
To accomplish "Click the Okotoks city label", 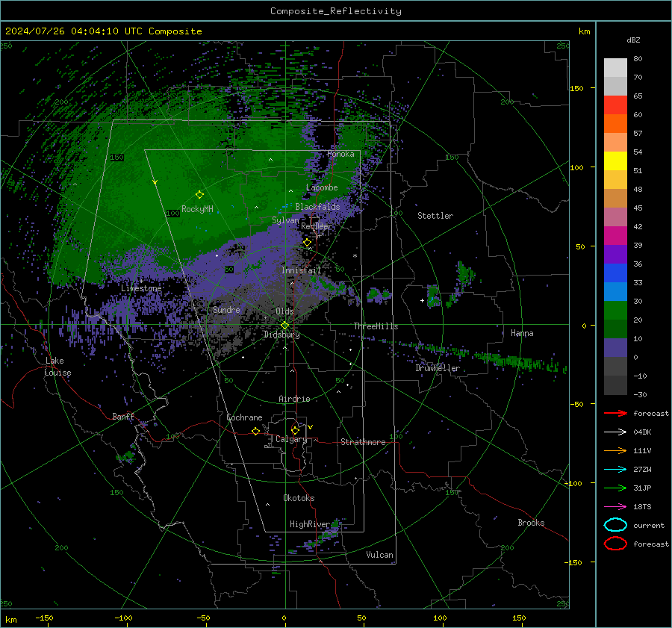I will [x=299, y=498].
